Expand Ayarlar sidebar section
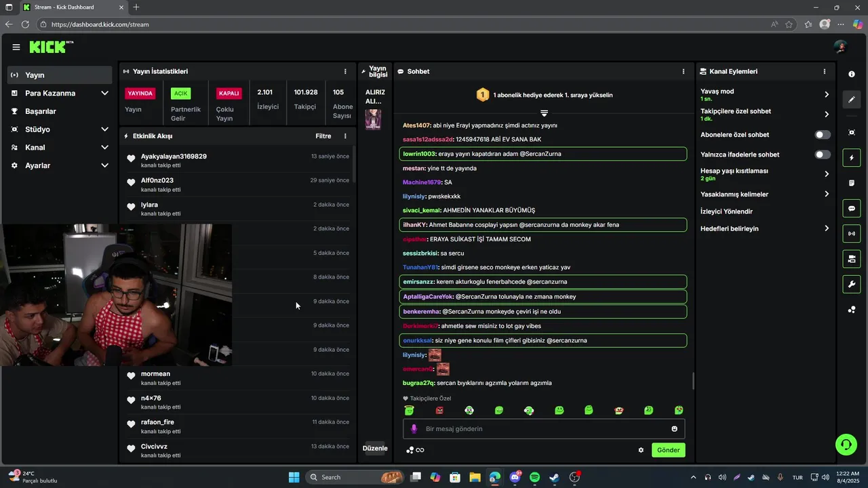The image size is (868, 488). point(104,165)
